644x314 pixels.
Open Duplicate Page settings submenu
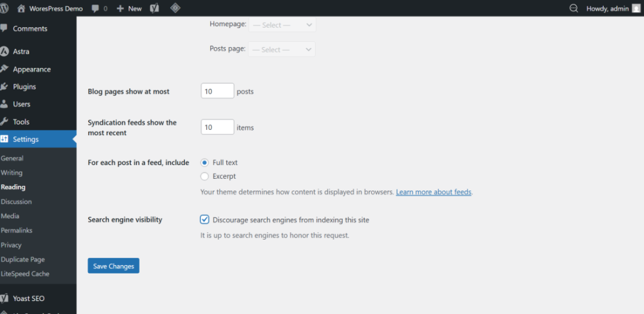click(23, 259)
